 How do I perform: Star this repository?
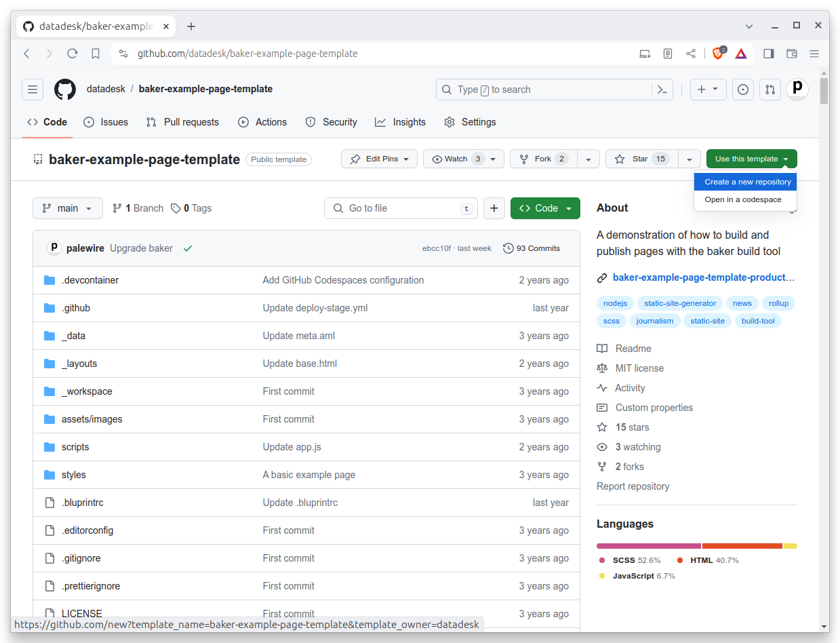click(642, 159)
